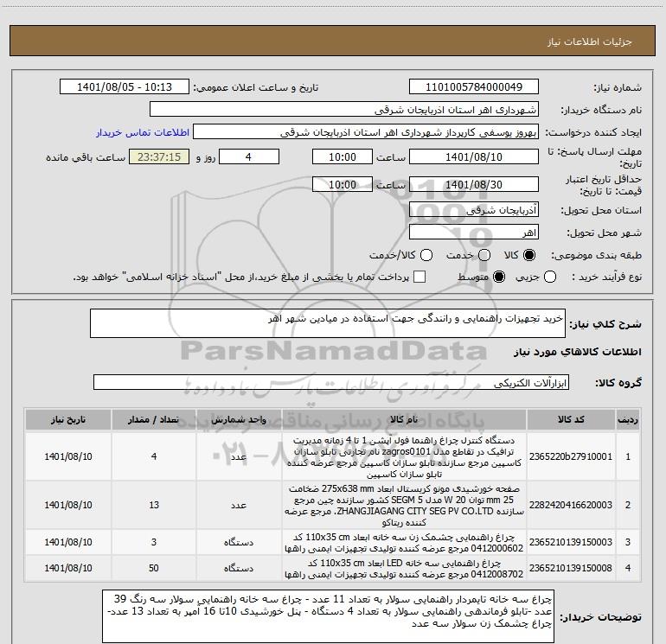The image size is (666, 644).
Task: Click the buyer notes text area
Action: tap(328, 615)
